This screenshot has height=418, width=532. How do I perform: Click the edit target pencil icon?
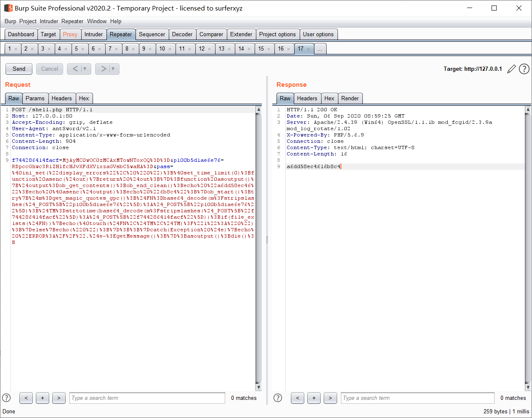(x=511, y=69)
